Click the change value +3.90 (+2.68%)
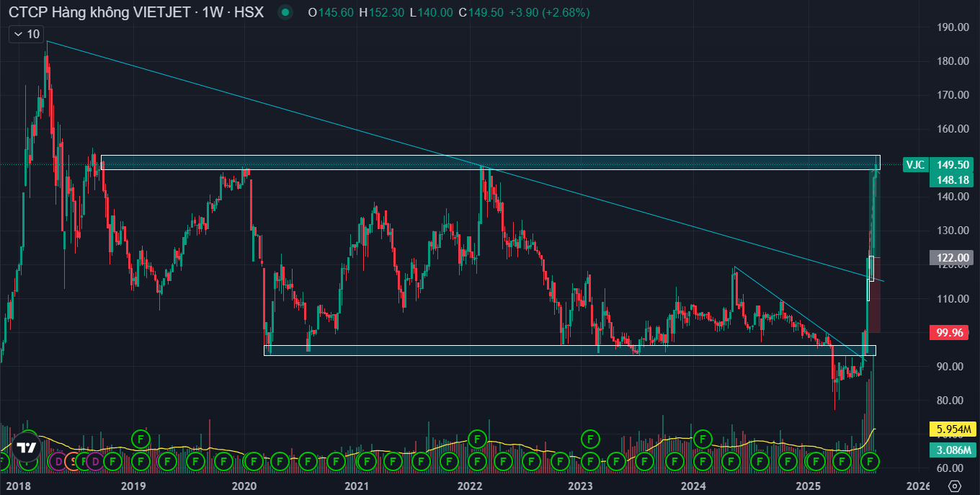The image size is (980, 495). (x=548, y=12)
